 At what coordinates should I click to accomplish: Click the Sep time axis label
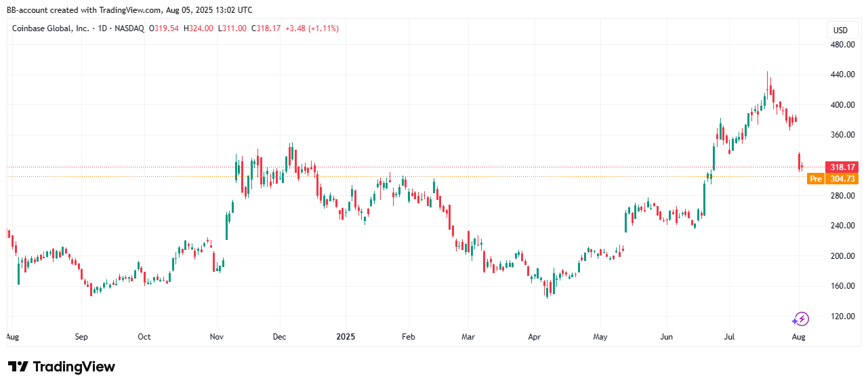[x=81, y=336]
